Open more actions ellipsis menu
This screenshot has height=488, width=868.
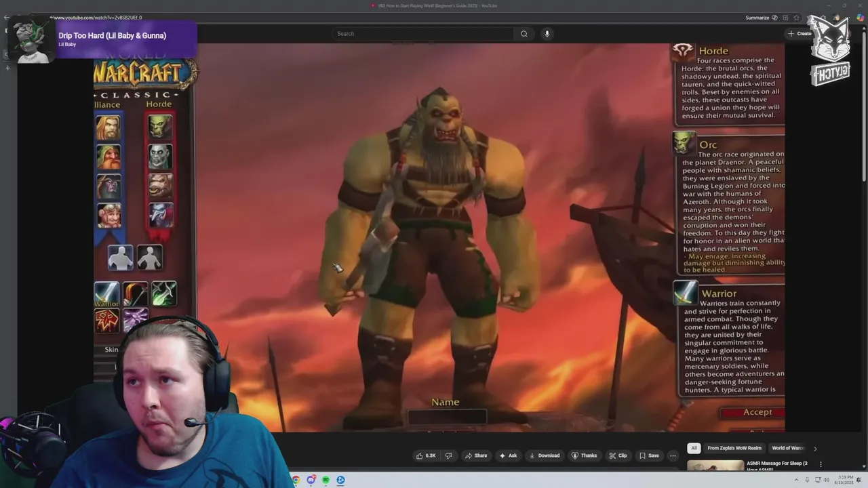click(x=673, y=455)
